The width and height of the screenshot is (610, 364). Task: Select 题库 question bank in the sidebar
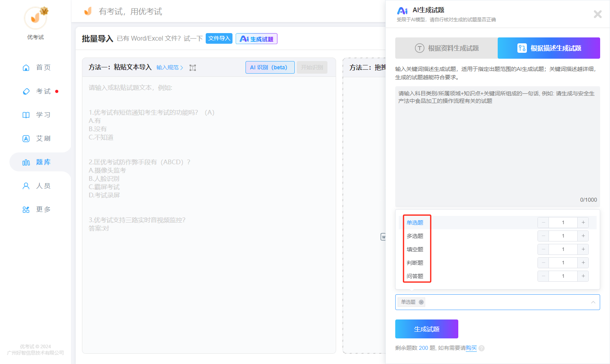click(x=40, y=162)
